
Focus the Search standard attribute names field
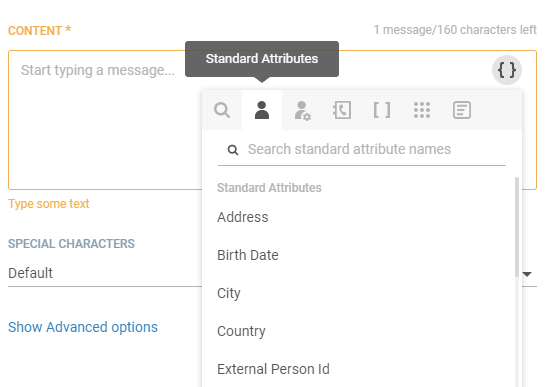point(362,149)
